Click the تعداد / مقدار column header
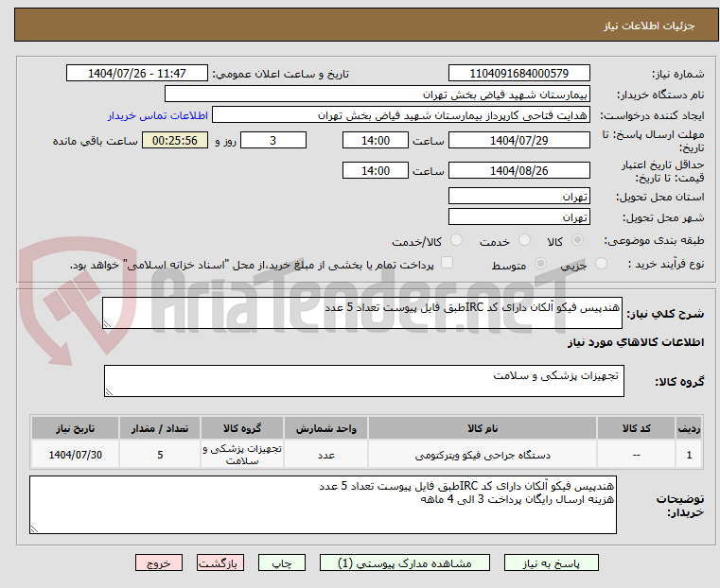Viewport: 720px width, 588px height. tap(160, 428)
